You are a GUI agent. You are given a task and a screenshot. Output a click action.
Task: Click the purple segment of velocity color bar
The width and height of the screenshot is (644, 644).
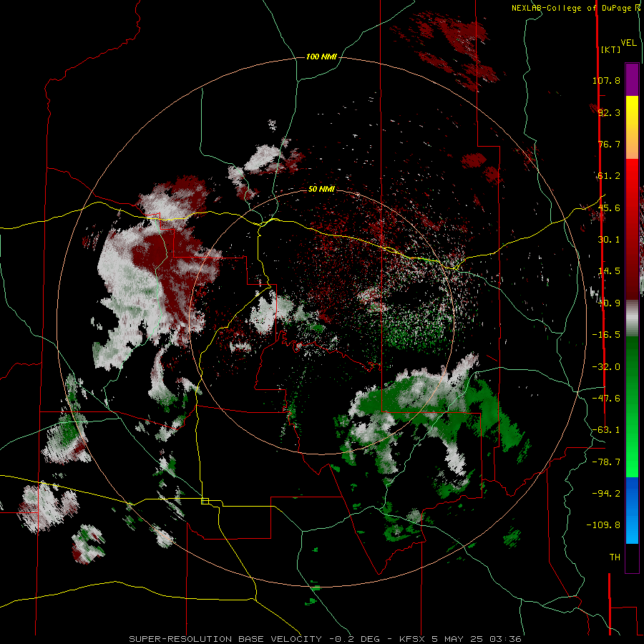632,79
